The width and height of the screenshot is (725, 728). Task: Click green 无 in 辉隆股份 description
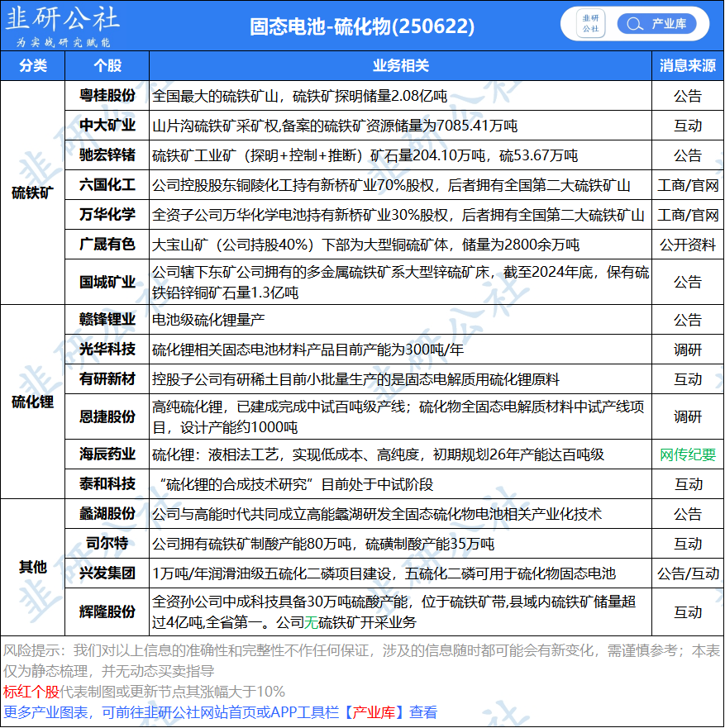[x=311, y=622]
